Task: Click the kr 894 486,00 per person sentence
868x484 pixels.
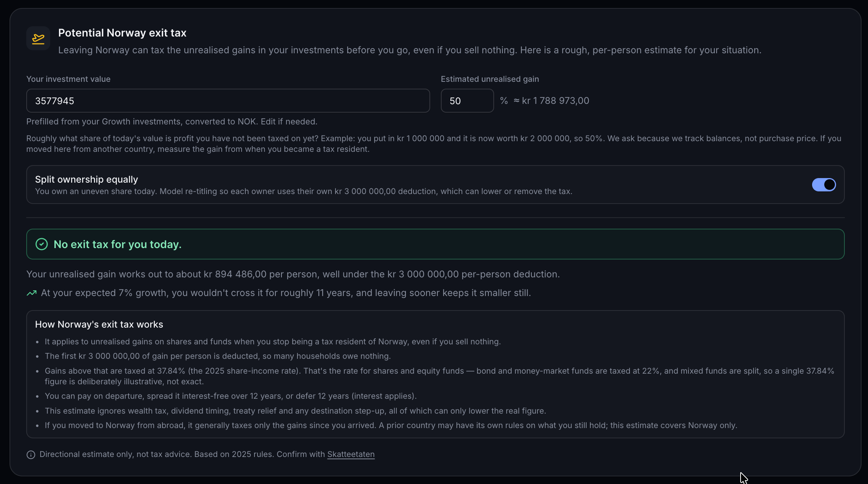Action: [x=293, y=274]
